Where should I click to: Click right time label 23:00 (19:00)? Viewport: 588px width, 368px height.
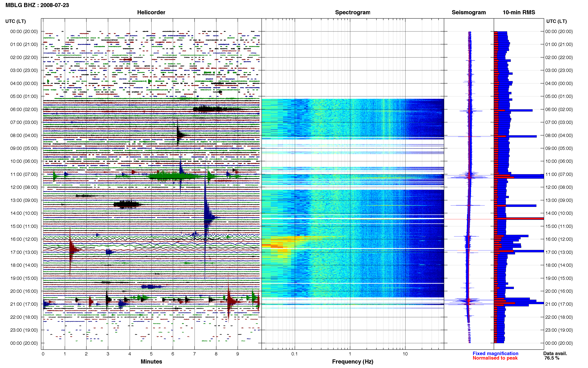tap(559, 330)
